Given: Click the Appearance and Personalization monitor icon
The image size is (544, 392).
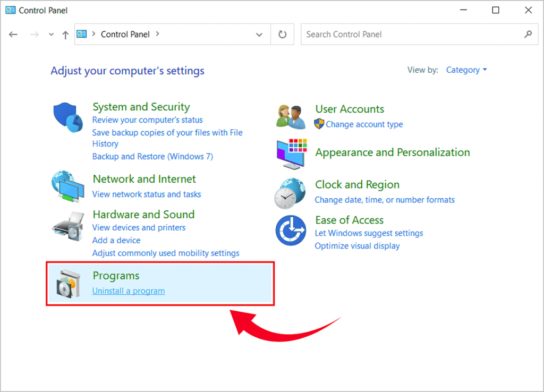Looking at the screenshot, I should 292,154.
